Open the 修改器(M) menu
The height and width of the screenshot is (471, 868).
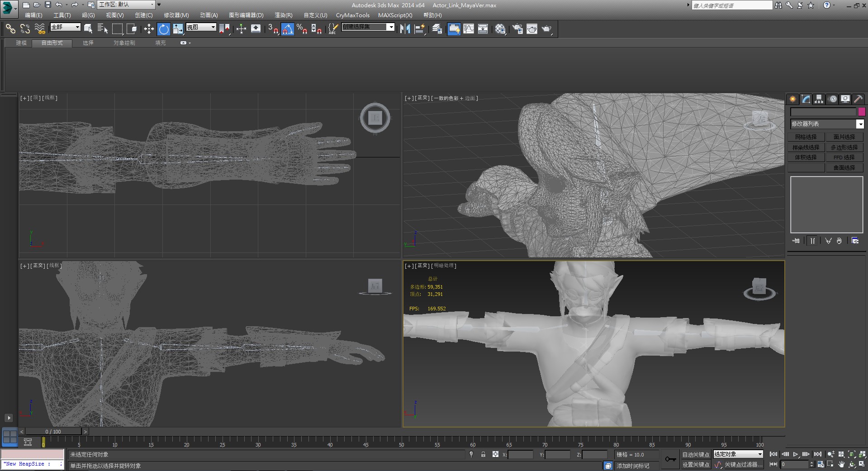[176, 15]
